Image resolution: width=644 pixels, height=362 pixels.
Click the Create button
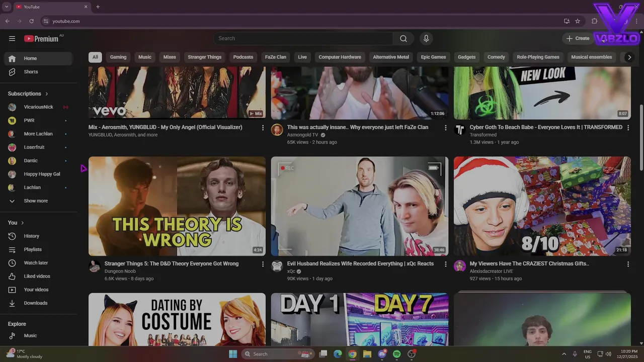[x=578, y=39]
